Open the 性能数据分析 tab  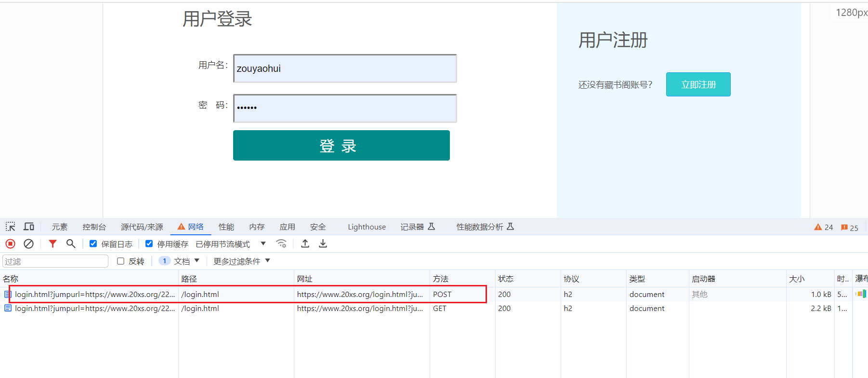pos(485,227)
